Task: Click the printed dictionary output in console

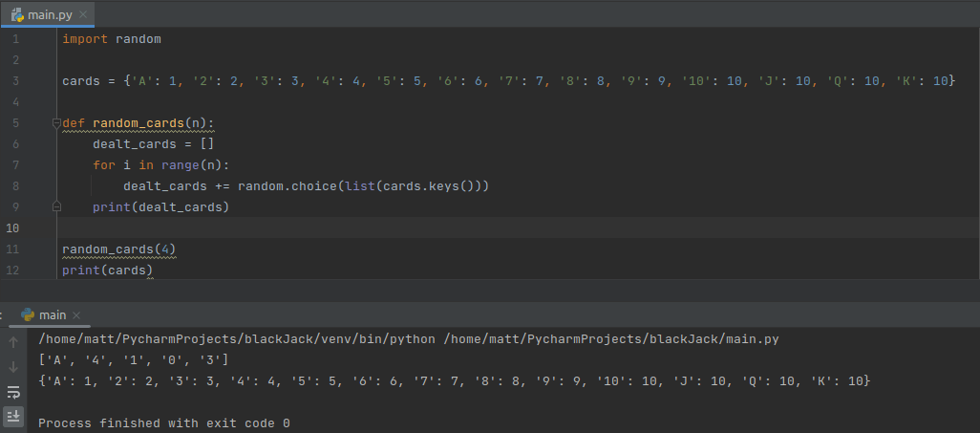Action: (x=455, y=381)
